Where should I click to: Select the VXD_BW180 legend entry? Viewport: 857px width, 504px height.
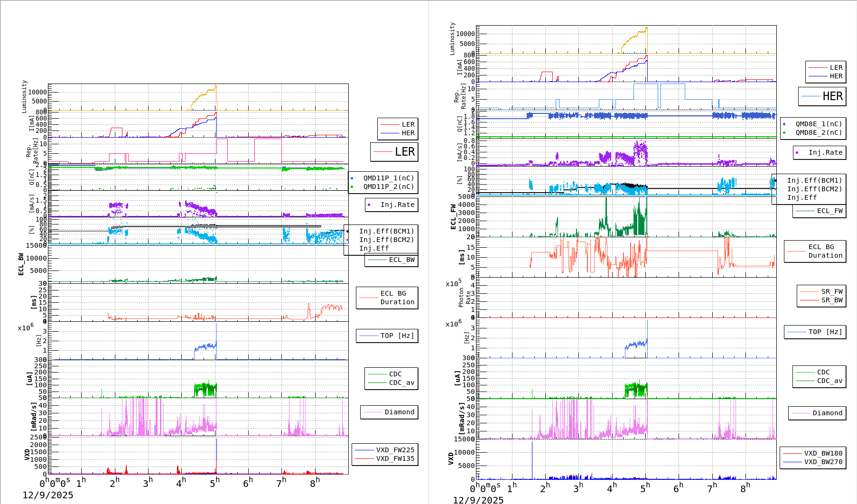(x=823, y=453)
